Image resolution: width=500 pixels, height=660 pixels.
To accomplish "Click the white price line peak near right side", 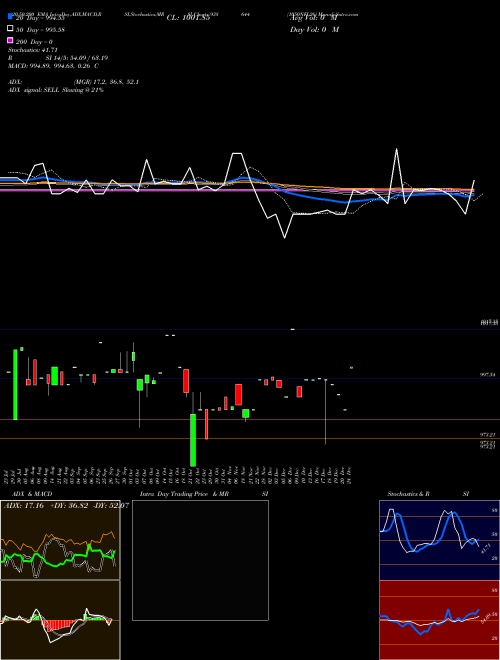I will (x=396, y=150).
